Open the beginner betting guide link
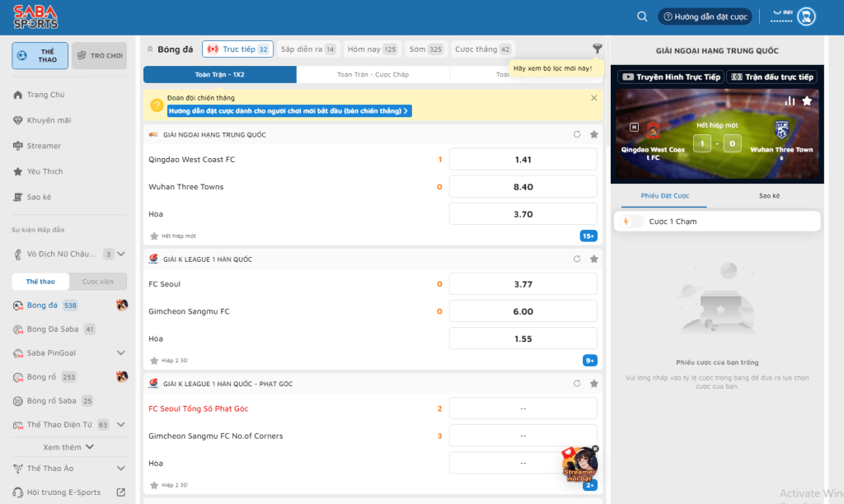Screen dimensions: 844x504 [x=289, y=111]
